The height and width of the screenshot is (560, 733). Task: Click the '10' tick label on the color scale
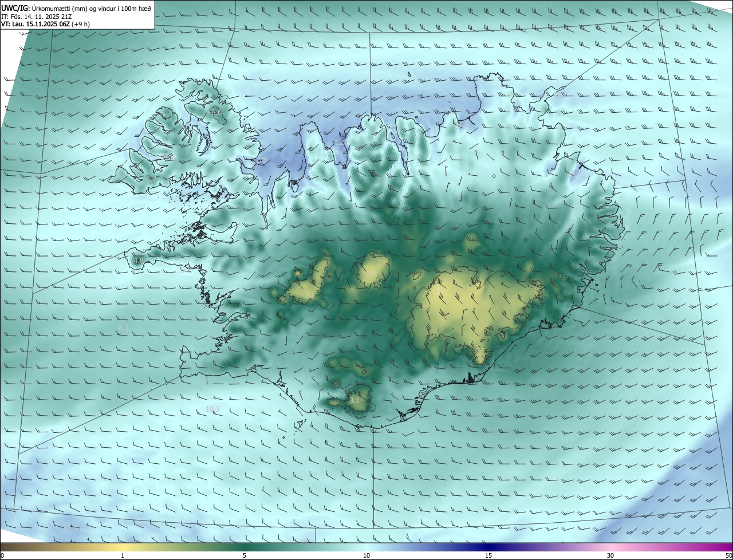point(366,556)
